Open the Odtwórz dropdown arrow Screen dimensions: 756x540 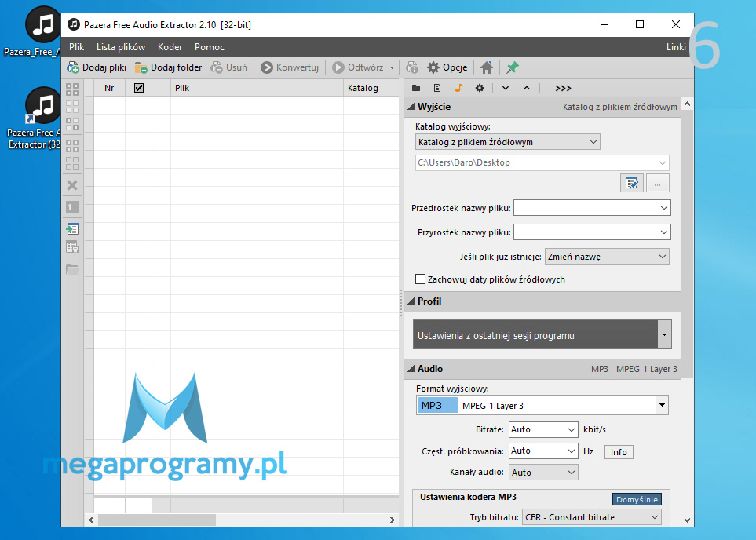coord(392,67)
